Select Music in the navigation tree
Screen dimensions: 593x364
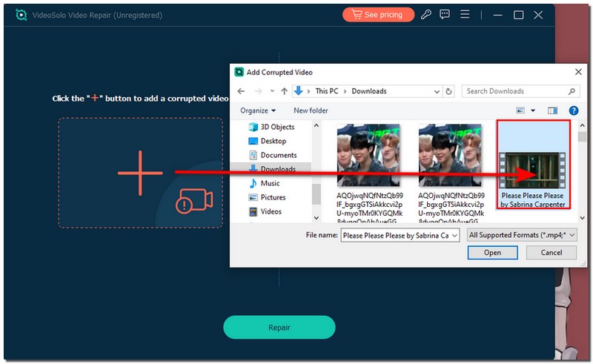(x=270, y=183)
